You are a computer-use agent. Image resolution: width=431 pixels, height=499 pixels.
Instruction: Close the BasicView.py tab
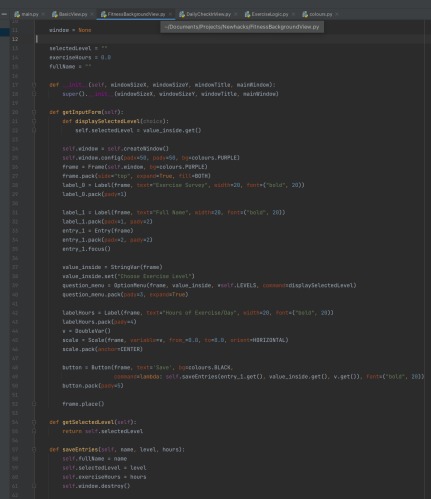pos(92,14)
